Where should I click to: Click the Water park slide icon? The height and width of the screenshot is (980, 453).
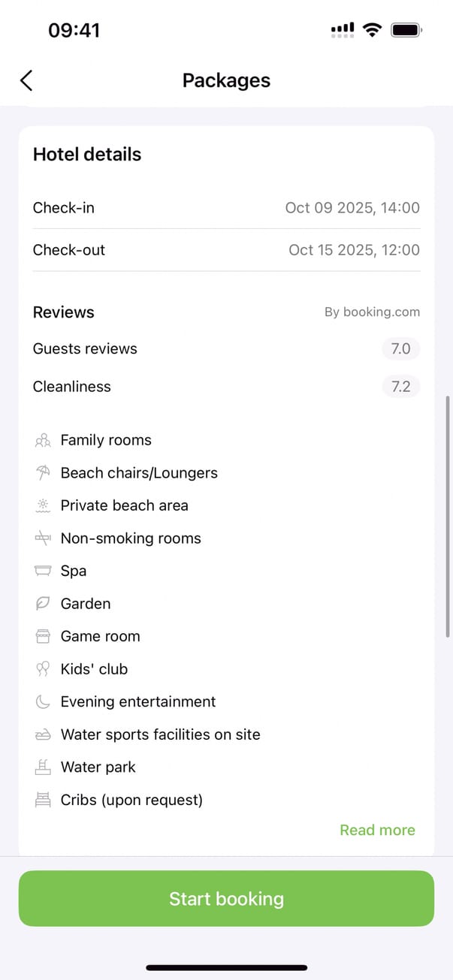pyautogui.click(x=43, y=767)
